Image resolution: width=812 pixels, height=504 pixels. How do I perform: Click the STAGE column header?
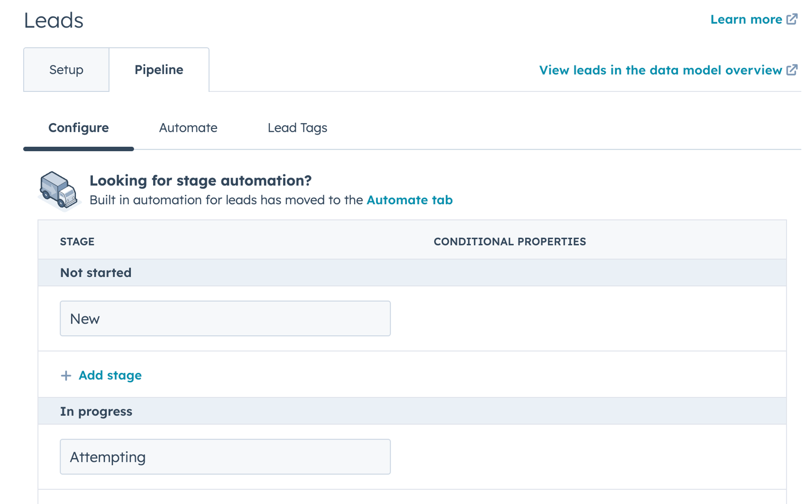(77, 241)
